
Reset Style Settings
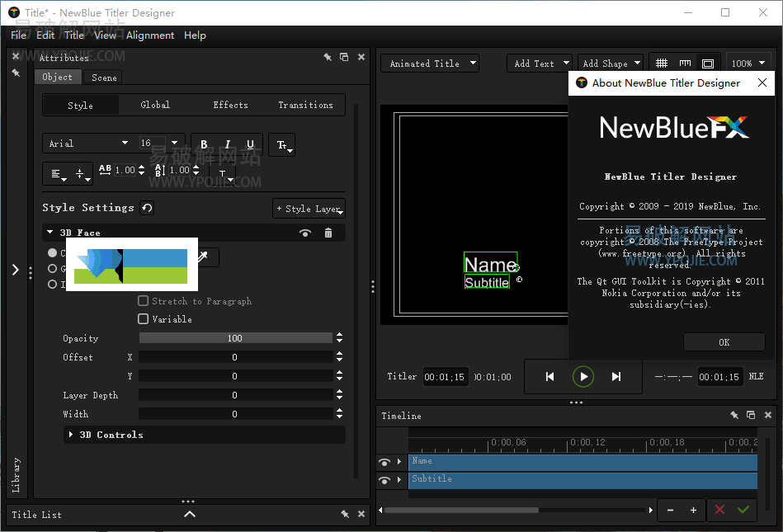(147, 208)
